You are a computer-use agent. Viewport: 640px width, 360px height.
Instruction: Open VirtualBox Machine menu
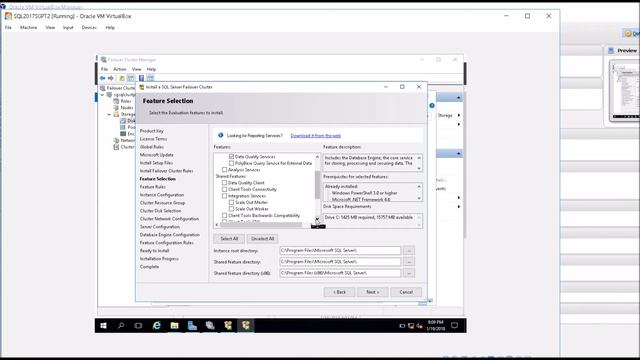(29, 27)
